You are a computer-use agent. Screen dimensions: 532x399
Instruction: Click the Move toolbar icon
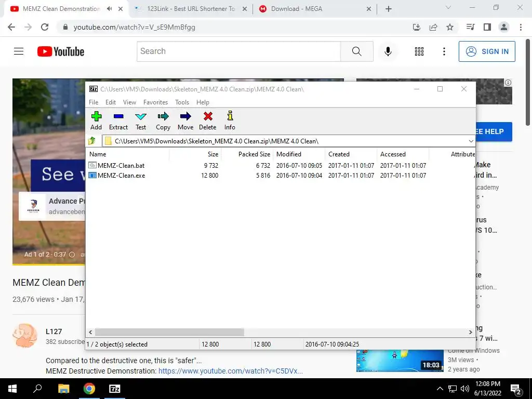[185, 121]
